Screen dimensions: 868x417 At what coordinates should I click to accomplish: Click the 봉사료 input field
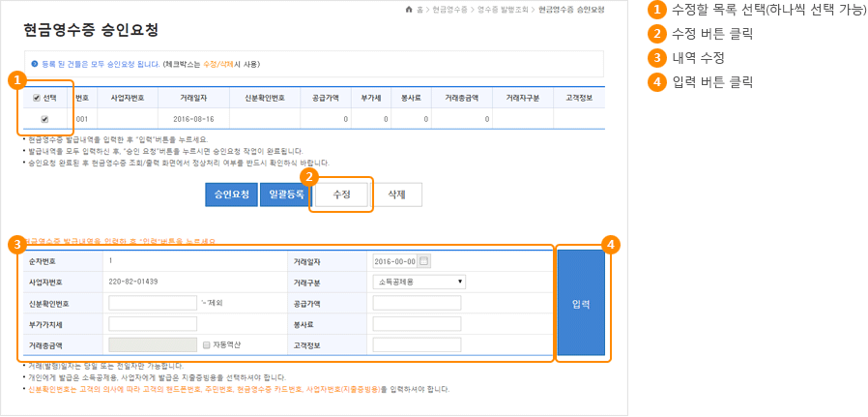point(417,323)
